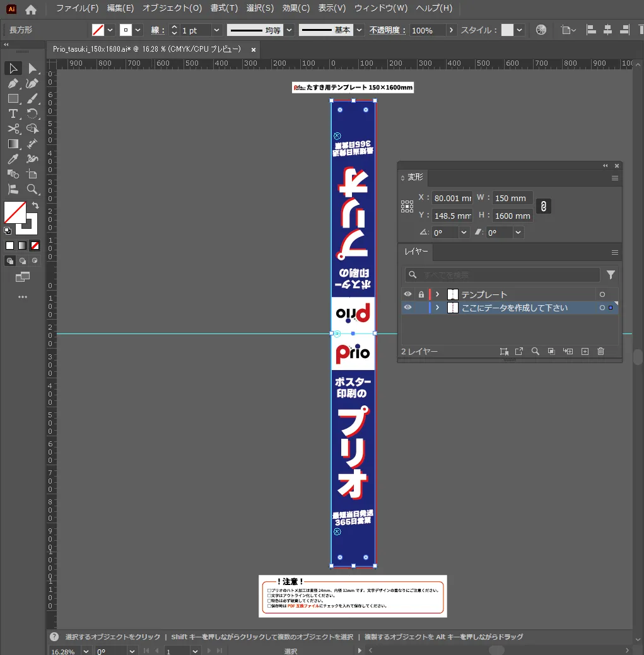Select the Scissors tool

(13, 129)
